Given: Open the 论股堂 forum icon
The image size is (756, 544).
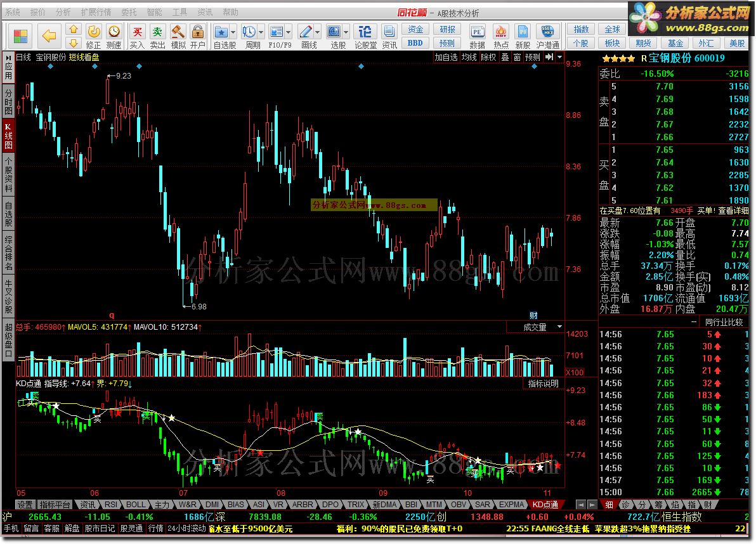Looking at the screenshot, I should pyautogui.click(x=365, y=37).
